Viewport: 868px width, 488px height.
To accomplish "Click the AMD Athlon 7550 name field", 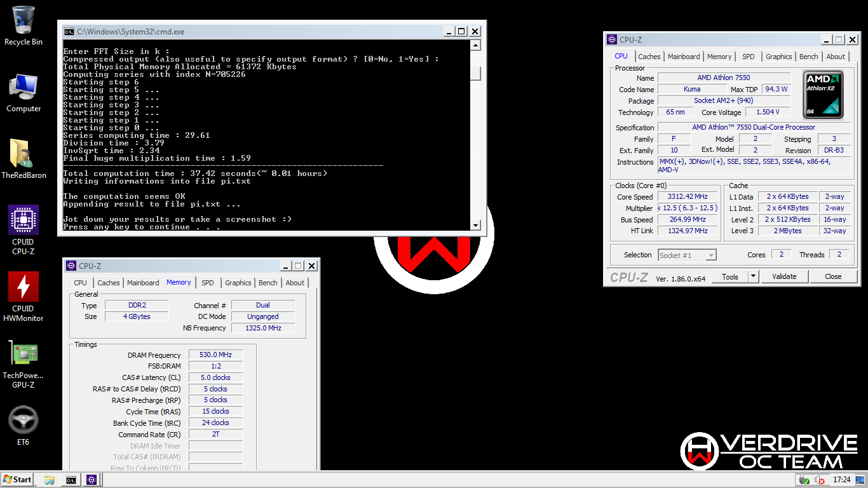I will point(724,78).
